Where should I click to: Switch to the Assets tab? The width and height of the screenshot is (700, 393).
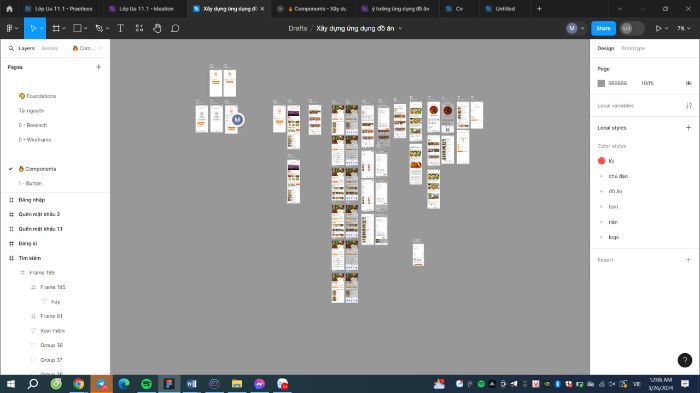click(x=50, y=48)
